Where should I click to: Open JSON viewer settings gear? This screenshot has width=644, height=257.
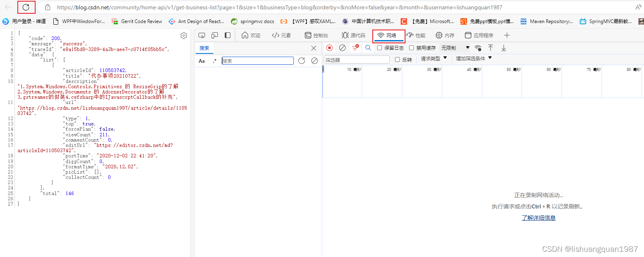click(184, 36)
